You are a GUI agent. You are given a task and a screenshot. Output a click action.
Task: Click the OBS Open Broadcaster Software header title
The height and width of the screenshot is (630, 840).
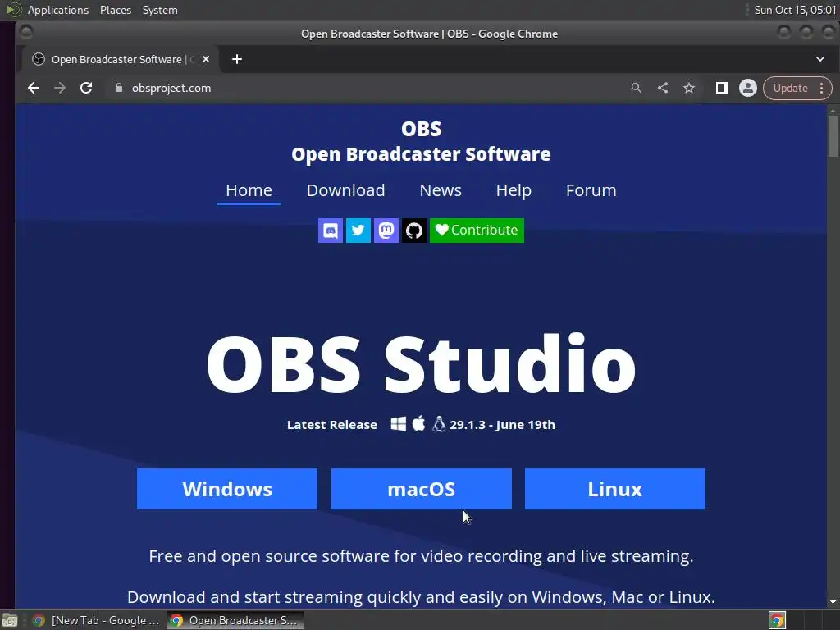421,141
